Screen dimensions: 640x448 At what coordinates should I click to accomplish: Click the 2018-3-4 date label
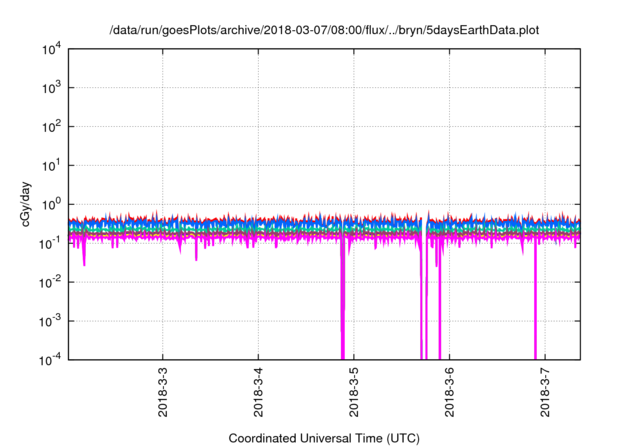[258, 392]
